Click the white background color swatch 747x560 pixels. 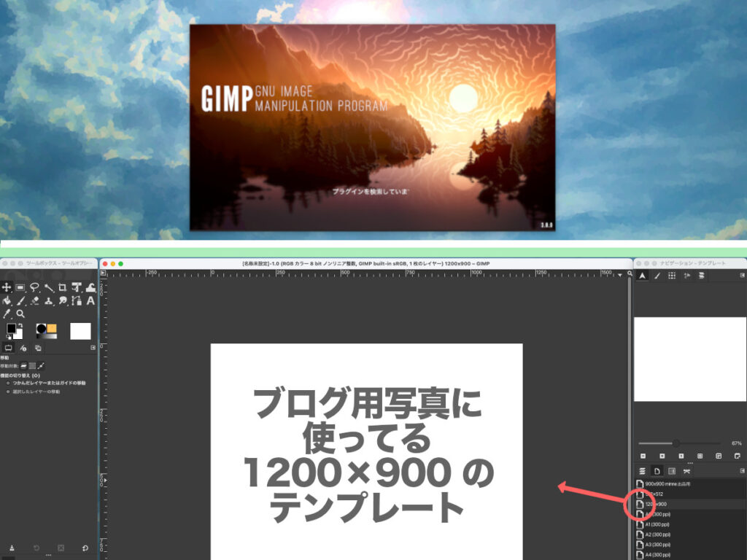(x=18, y=334)
